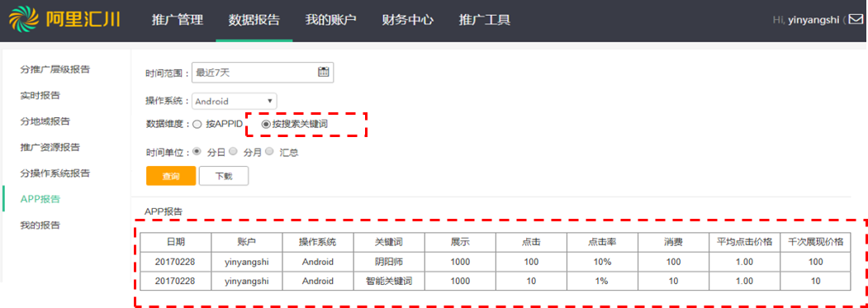Select the 按搜索关键词 radio button
Viewport: 868px width, 308px height.
pos(266,125)
